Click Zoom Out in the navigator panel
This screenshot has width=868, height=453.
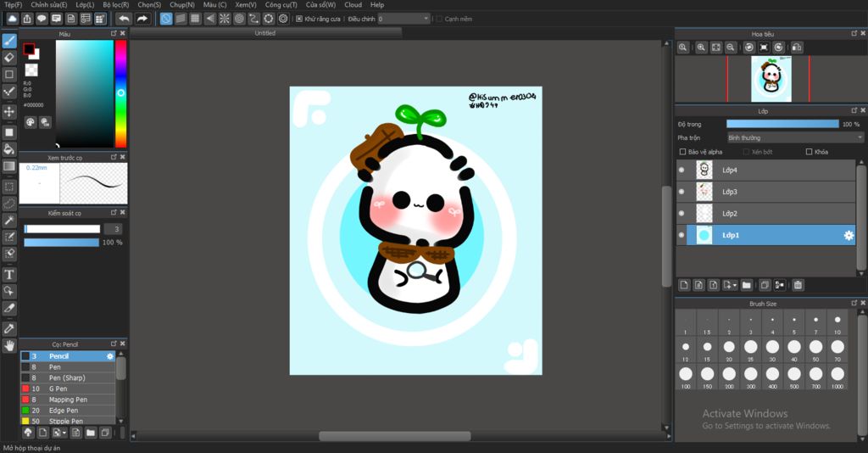[731, 48]
